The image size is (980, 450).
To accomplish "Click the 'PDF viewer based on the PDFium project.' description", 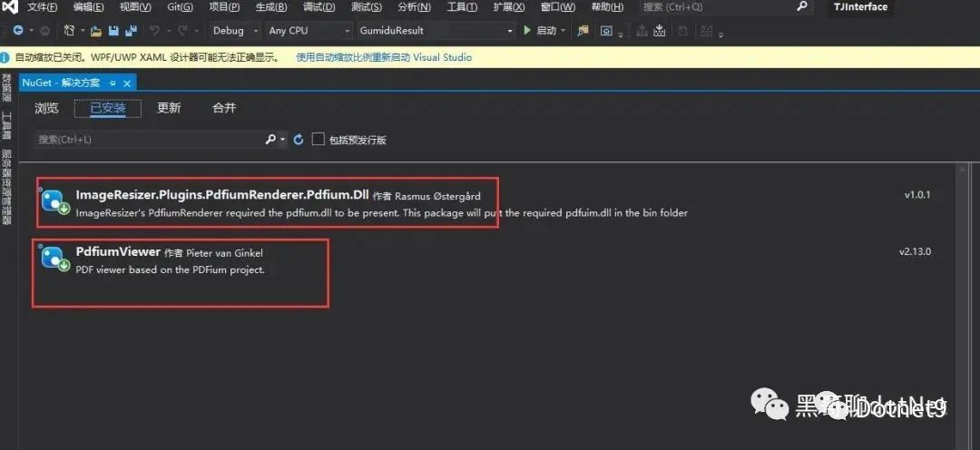I will (171, 270).
